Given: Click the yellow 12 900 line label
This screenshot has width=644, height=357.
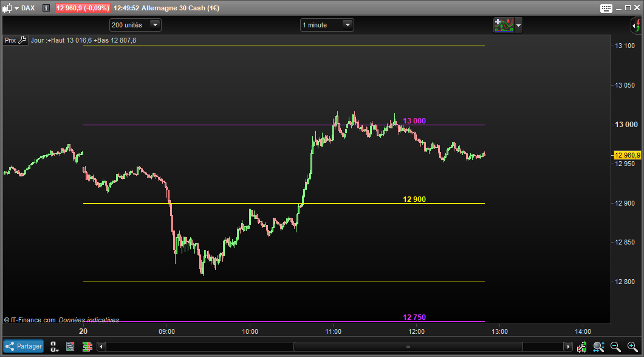Looking at the screenshot, I should pos(414,199).
